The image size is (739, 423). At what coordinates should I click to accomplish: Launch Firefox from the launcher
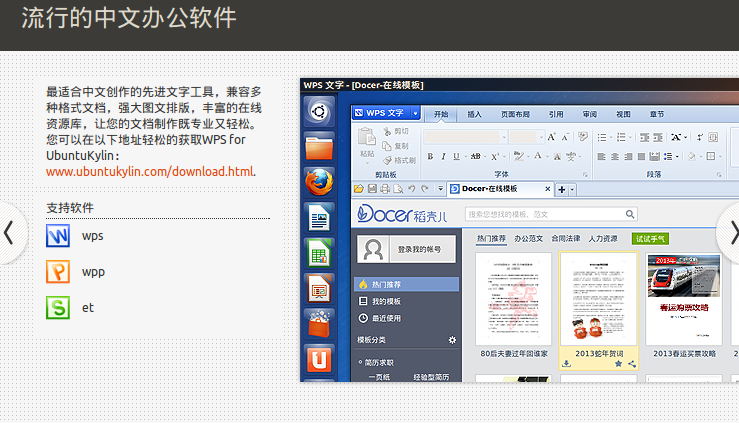pyautogui.click(x=319, y=182)
